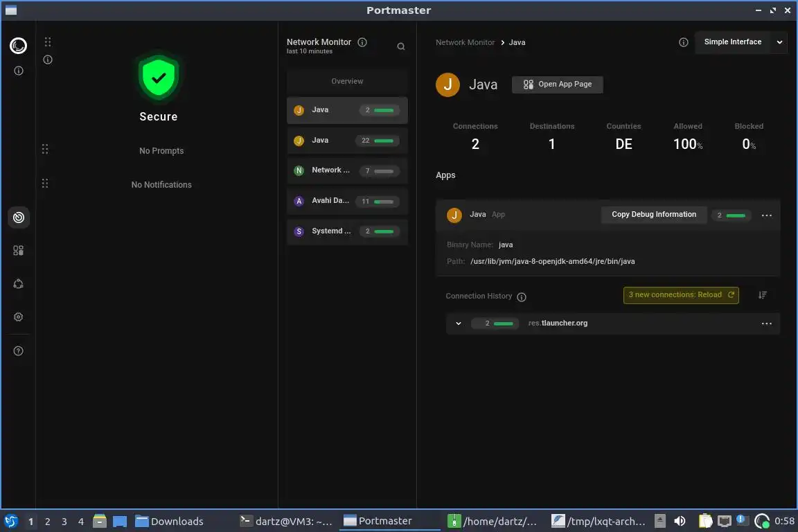Click the drag handle next to No Notifications

(45, 184)
